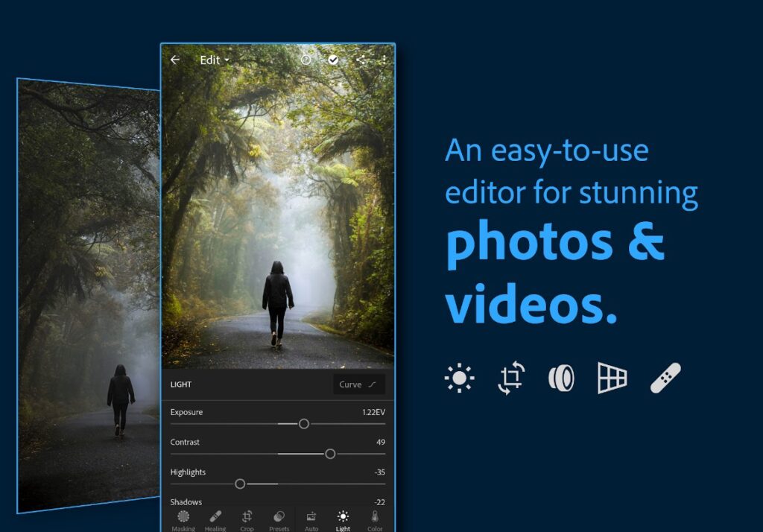763x532 pixels.
Task: Adjust the Exposure slider handle
Action: 303,424
